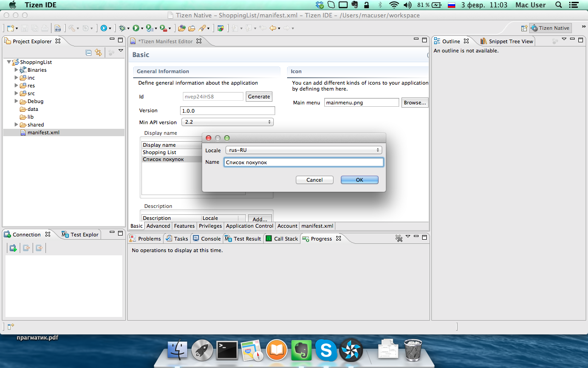The height and width of the screenshot is (368, 588).
Task: Click the colorful image toolbar icon
Action: point(220,28)
